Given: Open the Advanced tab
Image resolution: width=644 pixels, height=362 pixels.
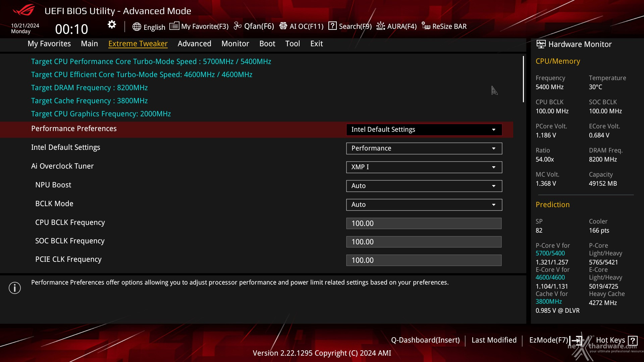Looking at the screenshot, I should click(x=194, y=44).
